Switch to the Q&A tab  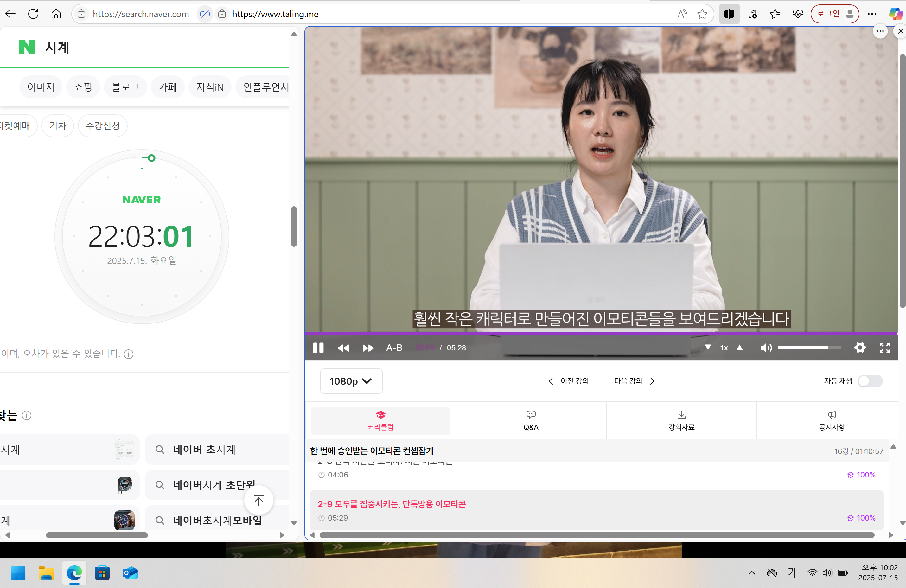click(x=531, y=420)
